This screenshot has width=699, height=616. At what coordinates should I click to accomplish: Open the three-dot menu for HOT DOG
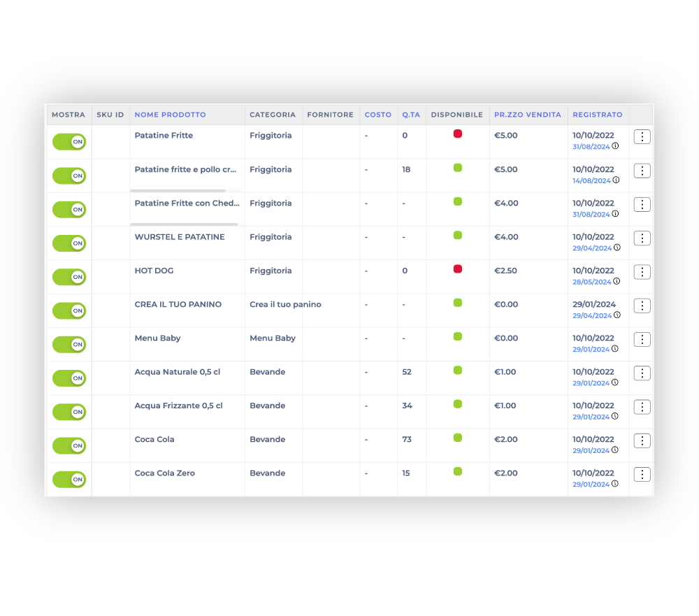pyautogui.click(x=642, y=272)
